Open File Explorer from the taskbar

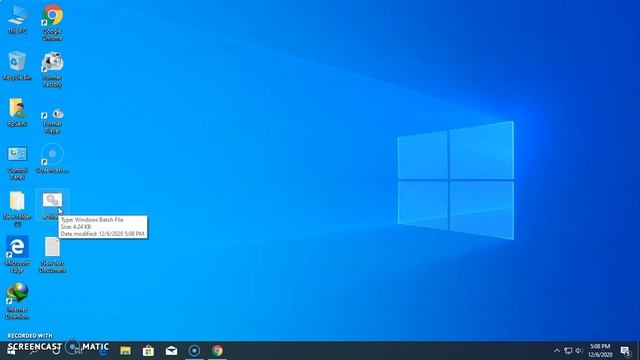coord(125,351)
